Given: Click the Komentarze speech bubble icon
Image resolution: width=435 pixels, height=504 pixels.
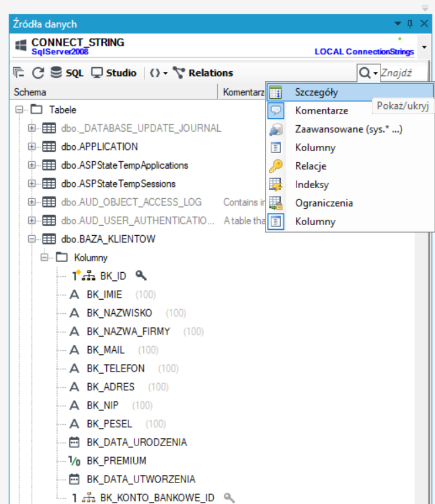Looking at the screenshot, I should point(276,111).
